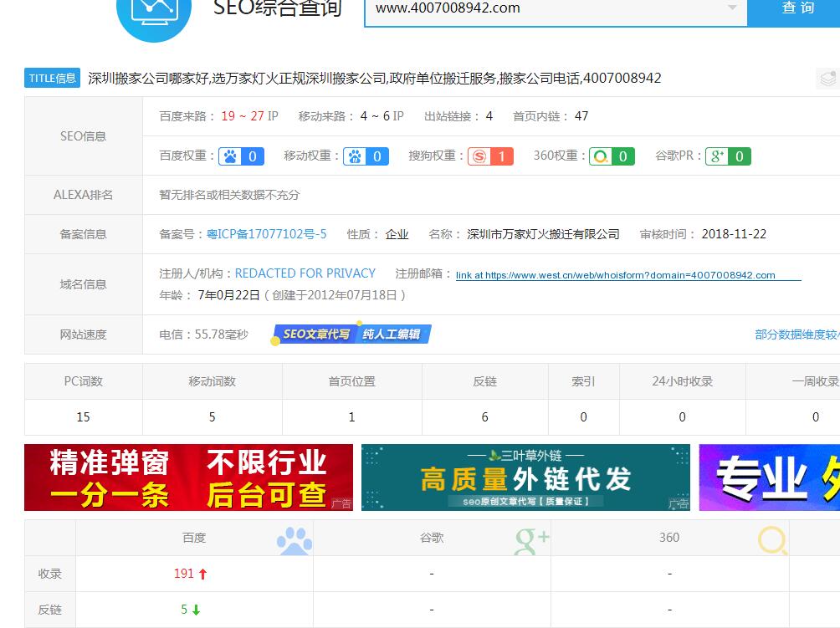
Task: Click the PC词数 value 15
Action: pyautogui.click(x=83, y=417)
